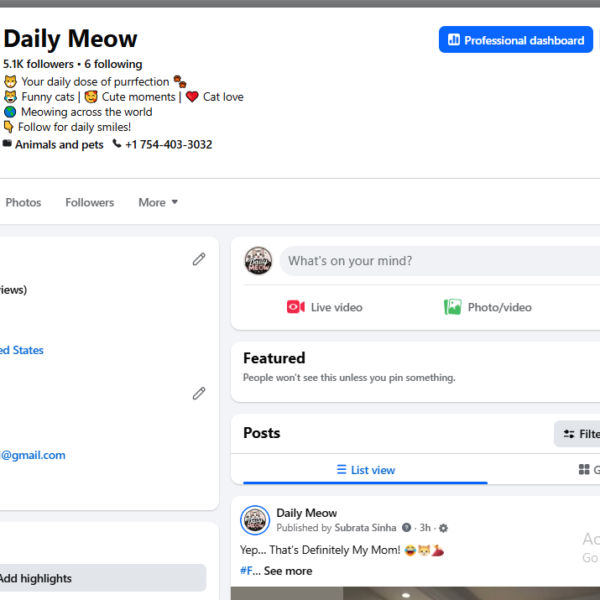Screen dimensions: 600x600
Task: Open the United States location link
Action: 21,350
